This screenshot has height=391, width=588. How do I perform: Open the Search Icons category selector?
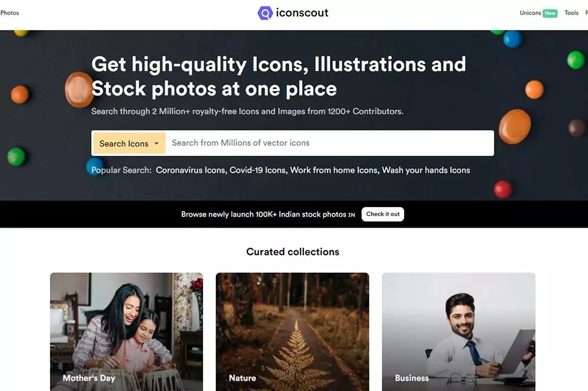tap(129, 143)
